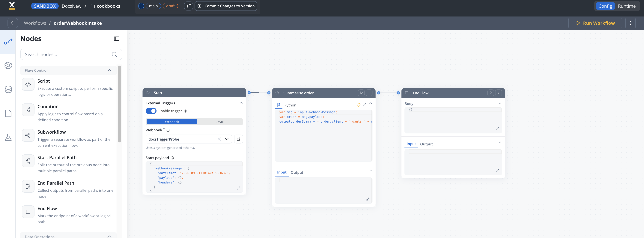Open the flask testing icon in sidebar
This screenshot has width=644, height=238.
point(8,137)
